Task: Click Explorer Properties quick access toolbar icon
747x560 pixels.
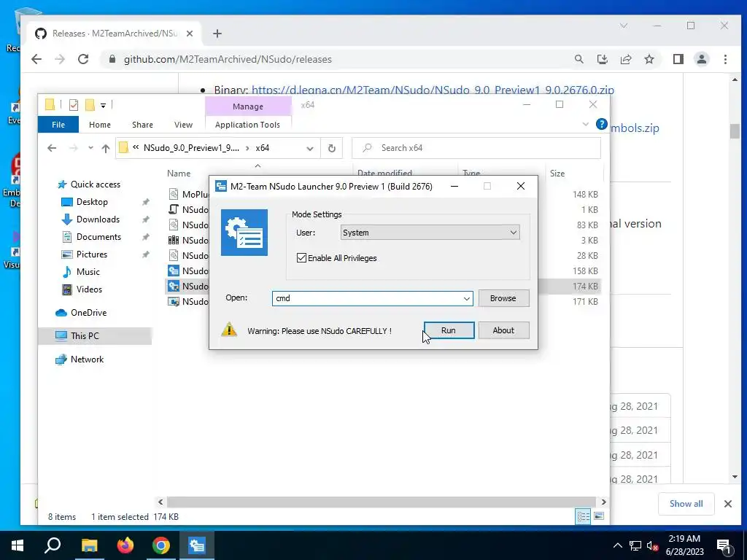Action: 74,105
